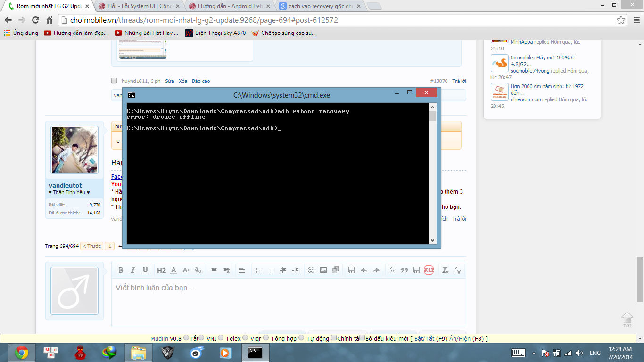Screen dimensions: 644x362
Task: Click the TOP scroll-to-top icon
Action: (x=627, y=319)
